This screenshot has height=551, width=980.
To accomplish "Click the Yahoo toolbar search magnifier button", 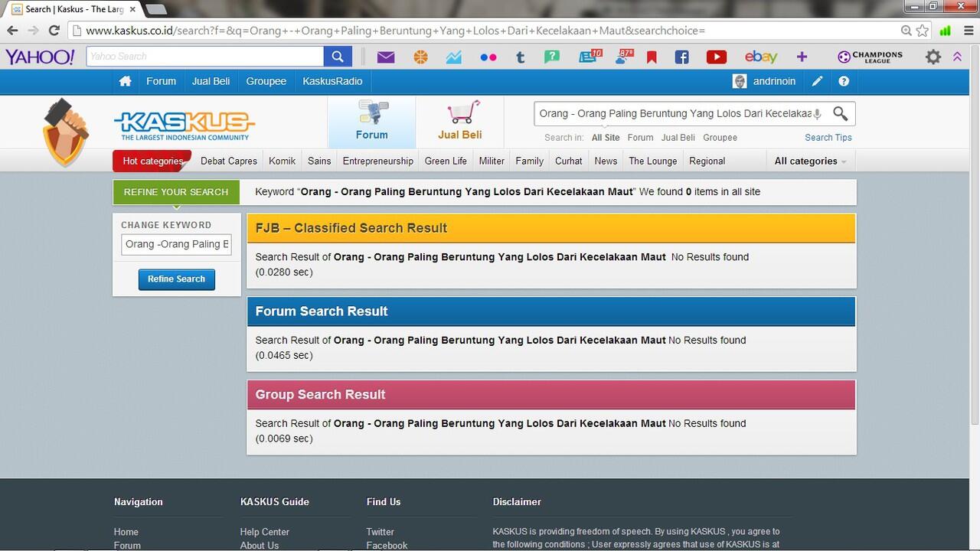I will (x=338, y=57).
